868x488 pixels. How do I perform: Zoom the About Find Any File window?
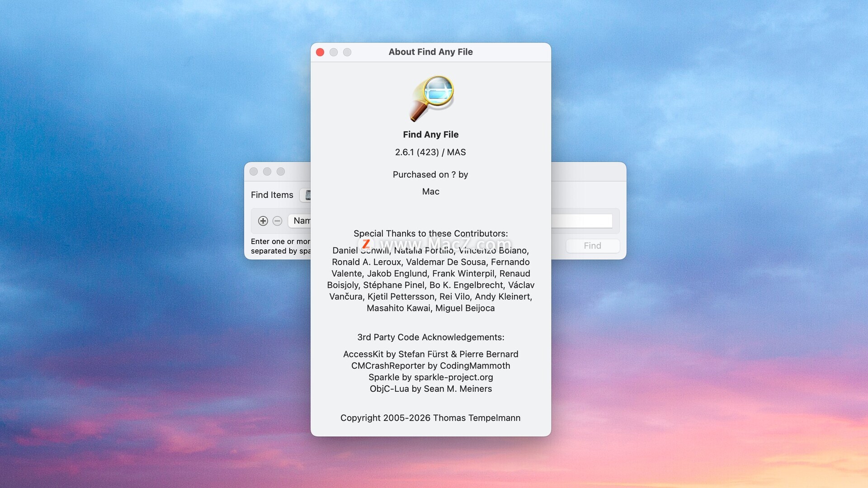(347, 52)
